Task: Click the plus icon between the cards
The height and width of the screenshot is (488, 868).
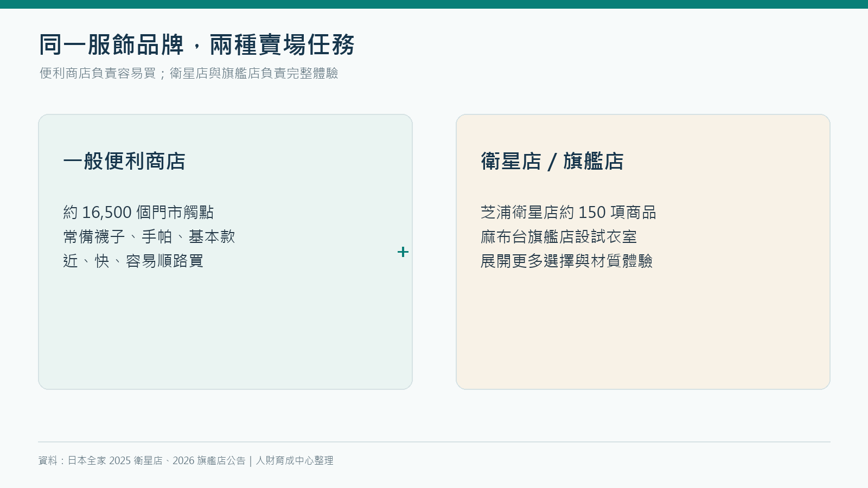Action: pos(403,252)
